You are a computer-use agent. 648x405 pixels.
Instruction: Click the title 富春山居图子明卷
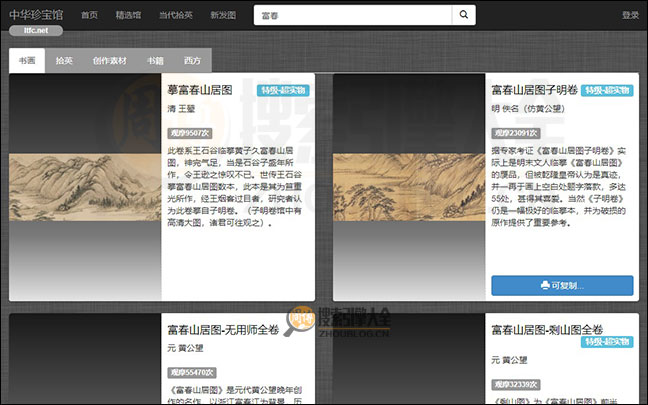pyautogui.click(x=534, y=90)
